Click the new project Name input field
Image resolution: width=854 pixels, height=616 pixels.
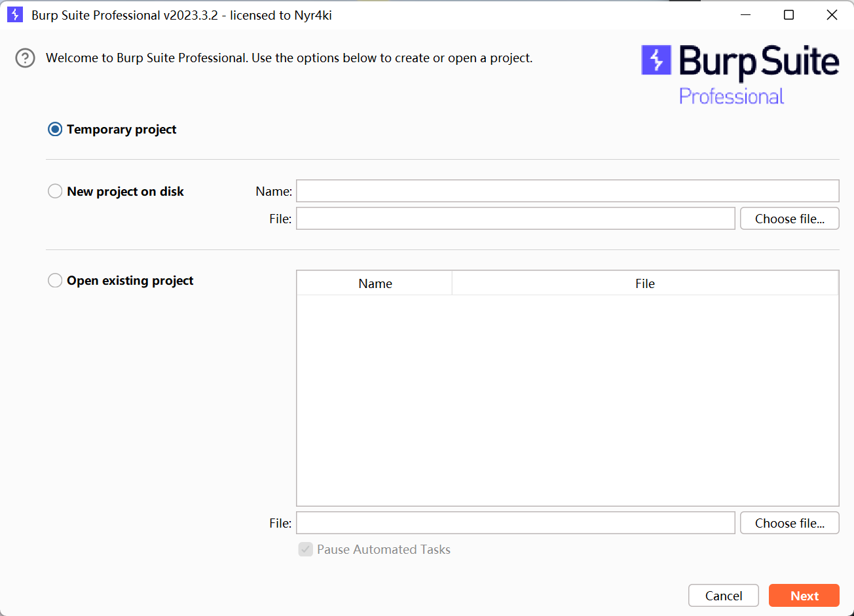click(568, 191)
